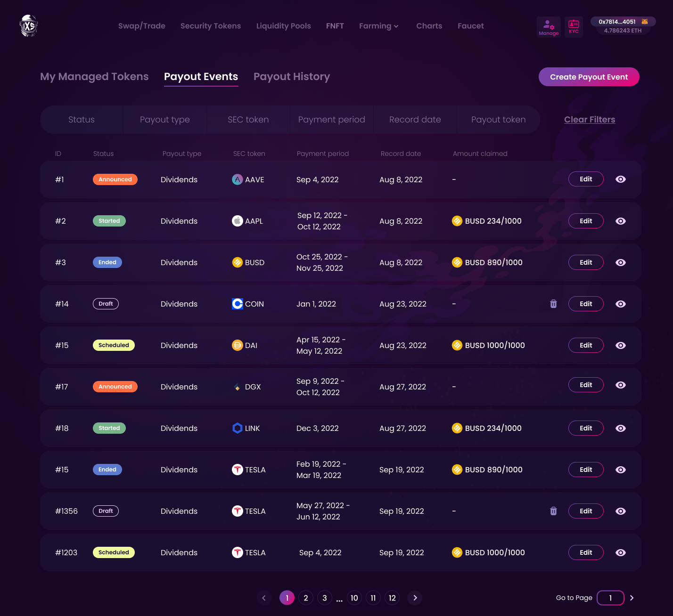
Task: Click the IXS astronaut logo
Action: (29, 26)
